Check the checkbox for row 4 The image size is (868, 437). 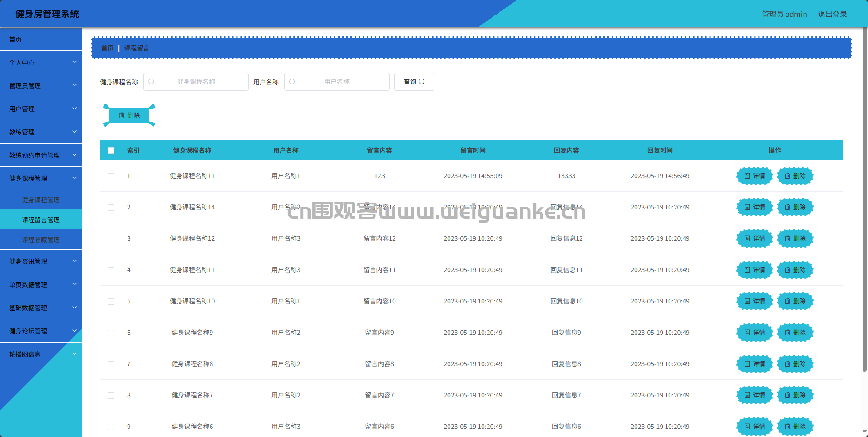click(x=111, y=270)
